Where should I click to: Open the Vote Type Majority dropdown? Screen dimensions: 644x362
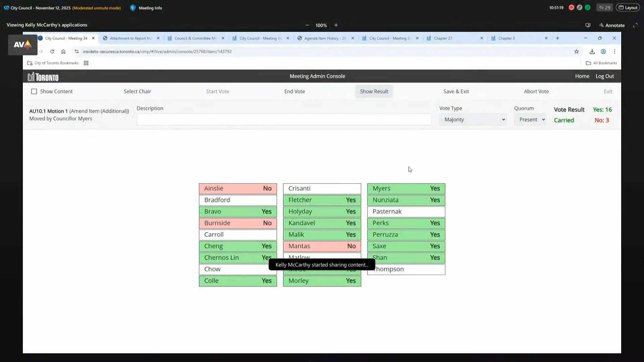473,120
